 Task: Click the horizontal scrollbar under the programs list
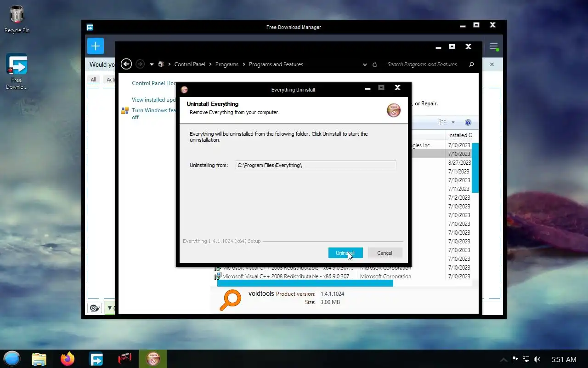click(x=305, y=283)
